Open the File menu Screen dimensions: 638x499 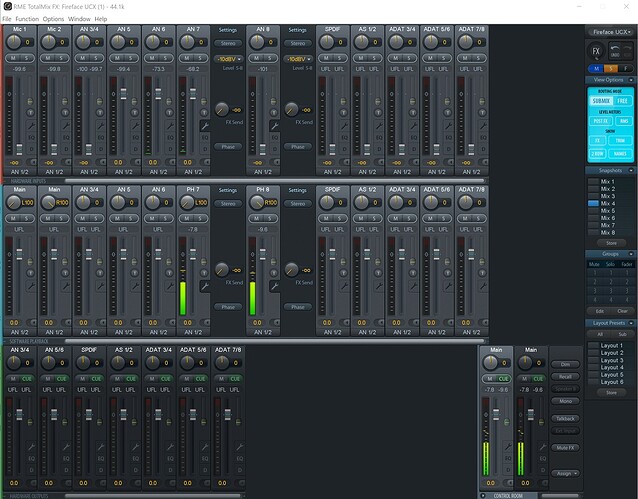point(7,19)
